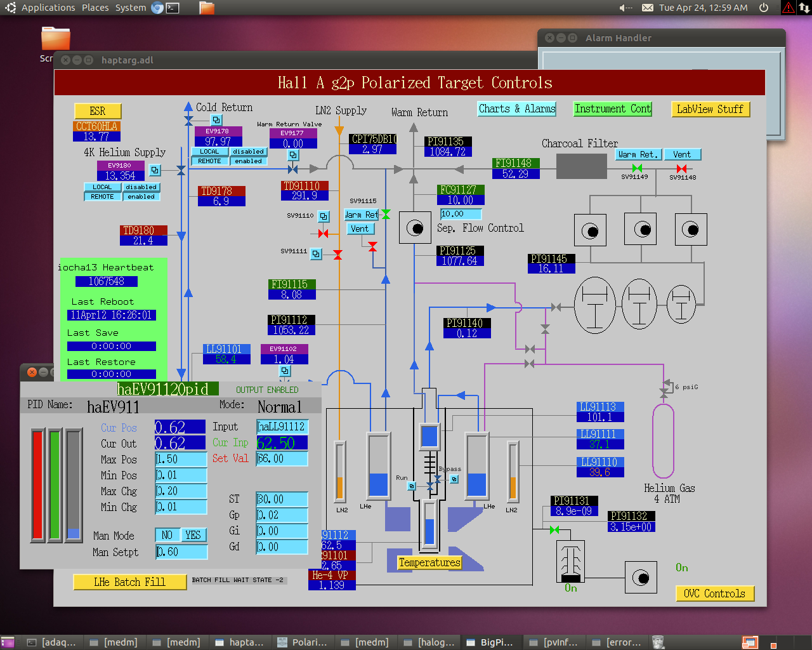Open related display icon for SV91110
This screenshot has width=812, height=650.
pyautogui.click(x=324, y=216)
